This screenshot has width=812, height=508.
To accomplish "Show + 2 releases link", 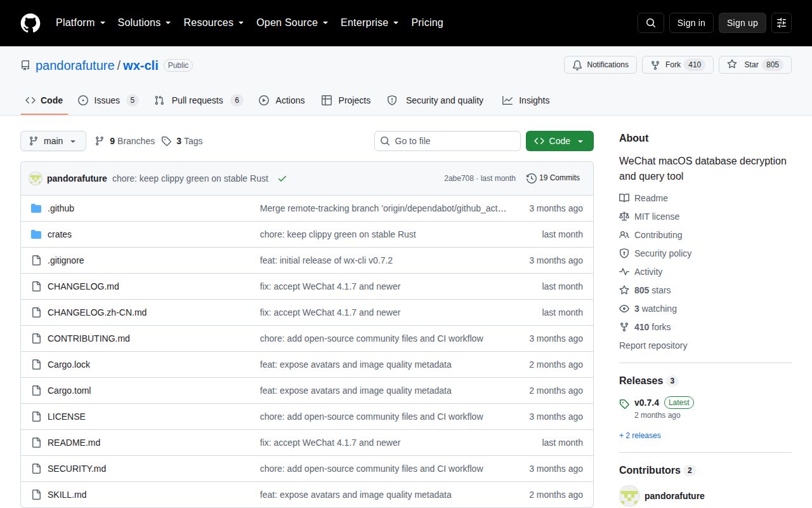I will [640, 436].
